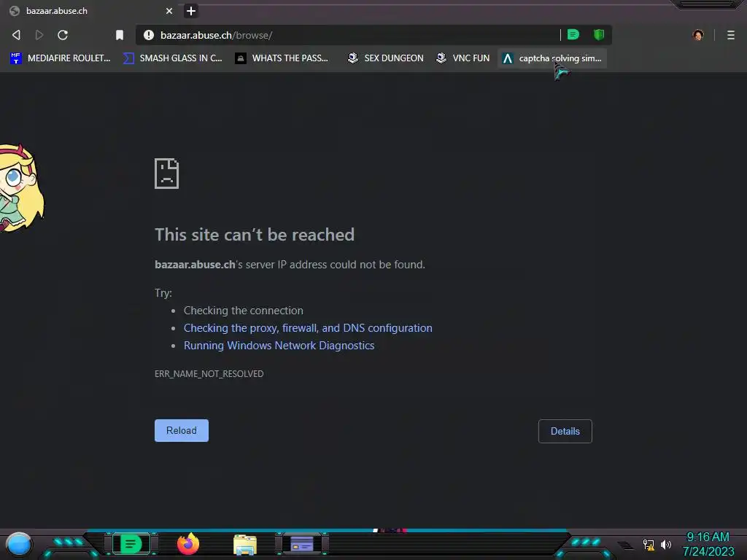The height and width of the screenshot is (560, 747).
Task: Open site info via the not-secure icon
Action: [149, 35]
